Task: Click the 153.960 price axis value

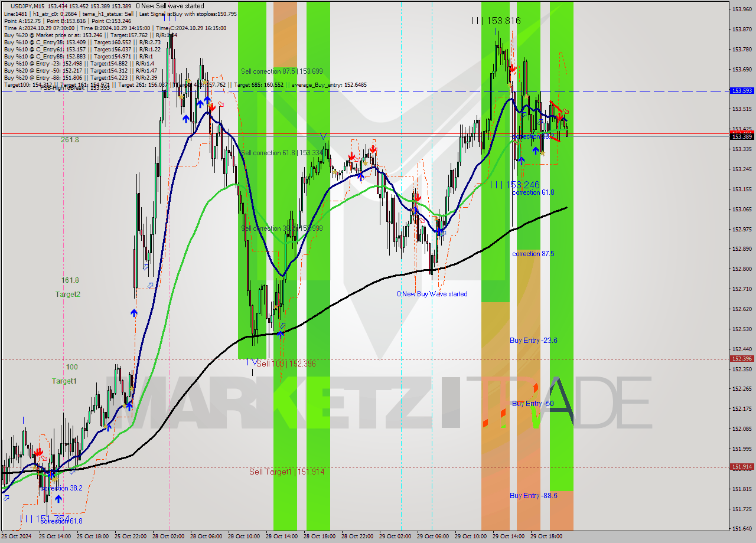Action: [x=742, y=9]
